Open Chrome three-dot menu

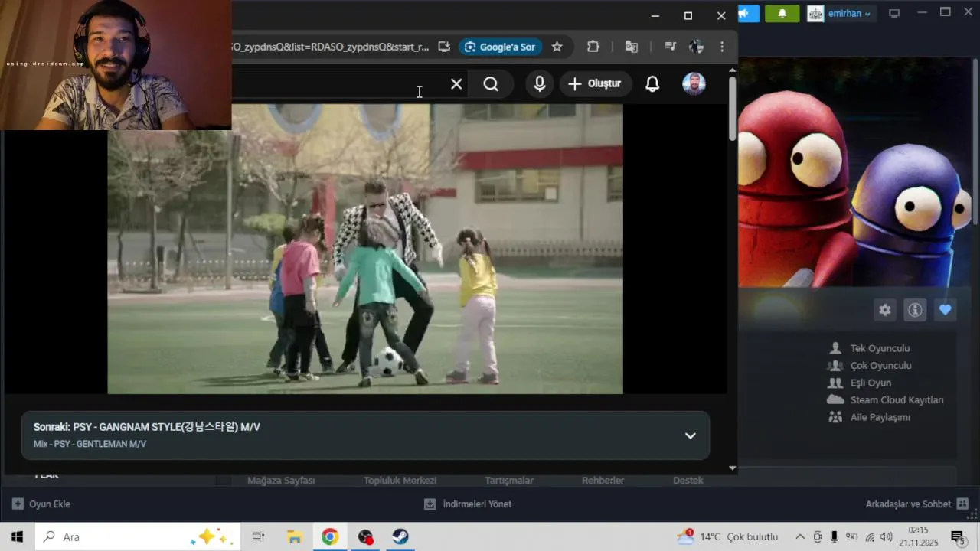(x=722, y=47)
